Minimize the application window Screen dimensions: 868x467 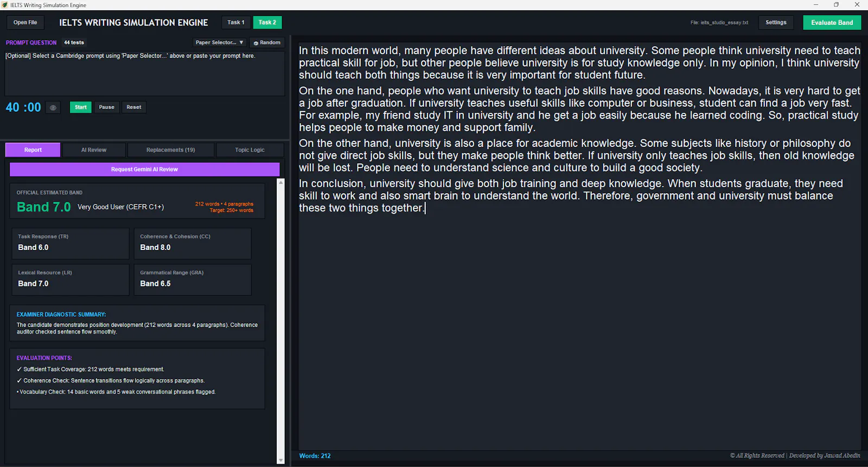815,5
